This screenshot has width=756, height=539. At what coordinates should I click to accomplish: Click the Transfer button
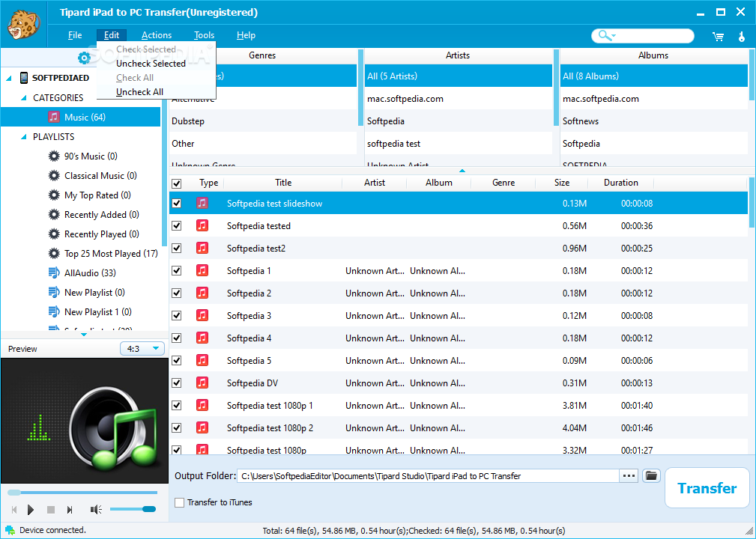pos(707,488)
